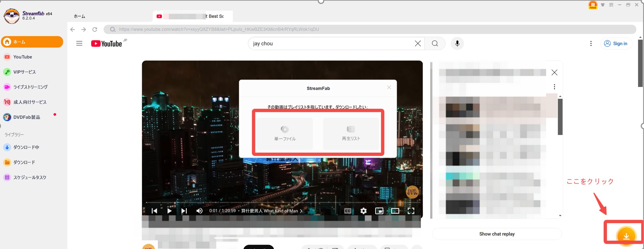
Task: Expand chapter 算什麼男人 What Kind of Man
Action: click(272, 211)
